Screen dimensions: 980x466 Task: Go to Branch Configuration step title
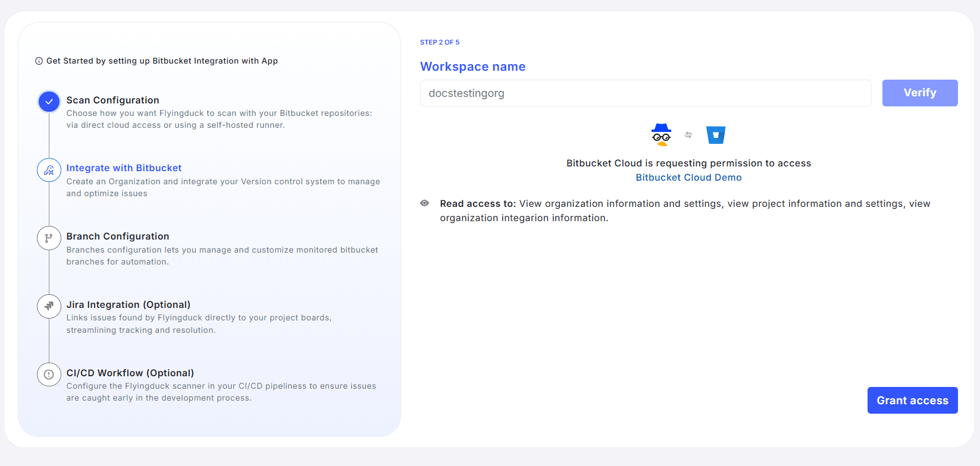[117, 237]
